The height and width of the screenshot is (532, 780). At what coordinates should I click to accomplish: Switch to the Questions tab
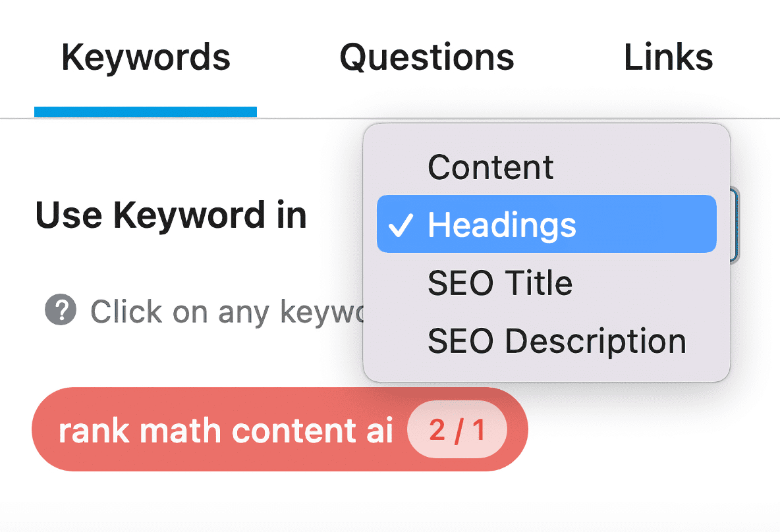tap(426, 58)
